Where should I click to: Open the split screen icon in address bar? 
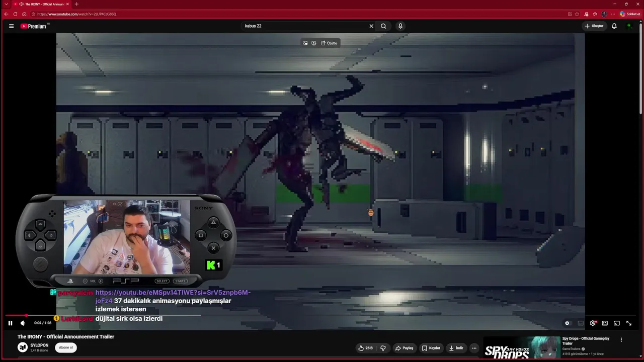point(570,14)
